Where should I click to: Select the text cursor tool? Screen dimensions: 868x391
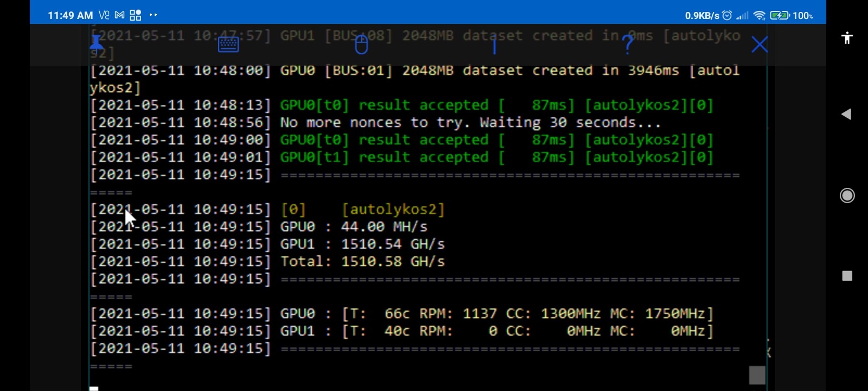click(x=494, y=45)
